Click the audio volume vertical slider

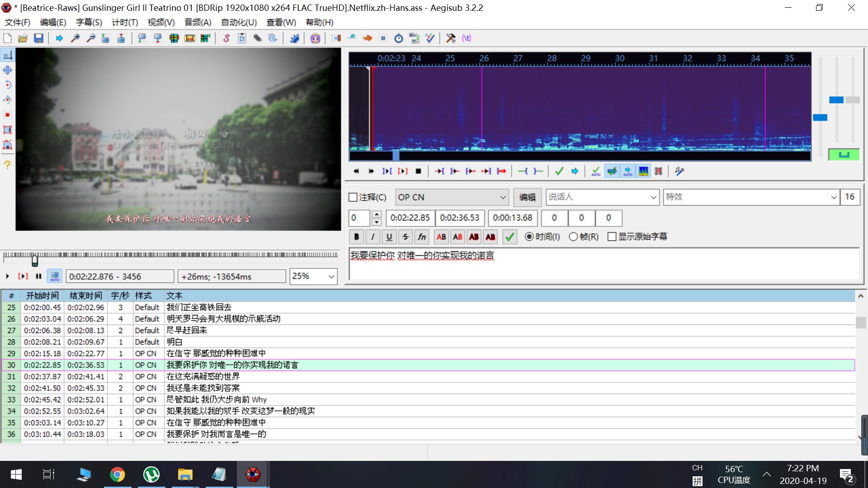(x=853, y=100)
